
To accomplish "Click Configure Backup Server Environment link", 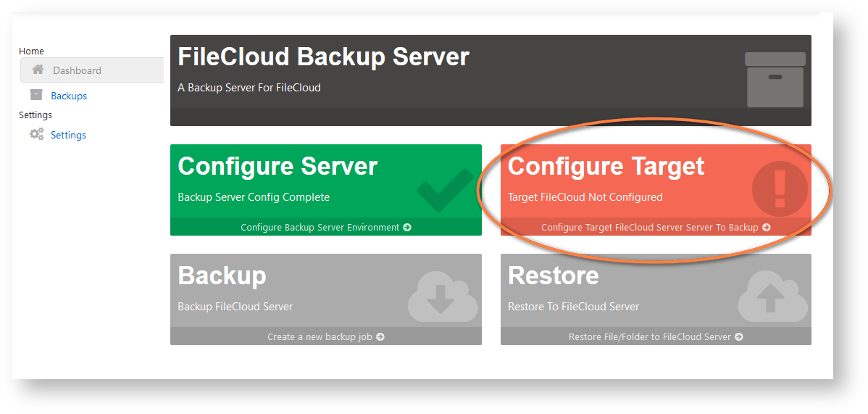I will (x=325, y=227).
